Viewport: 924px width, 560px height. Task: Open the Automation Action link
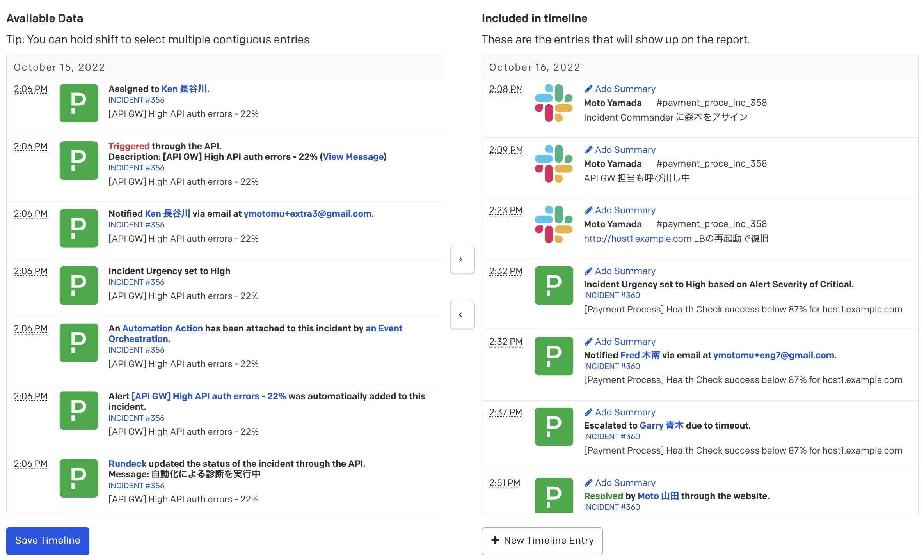(162, 328)
